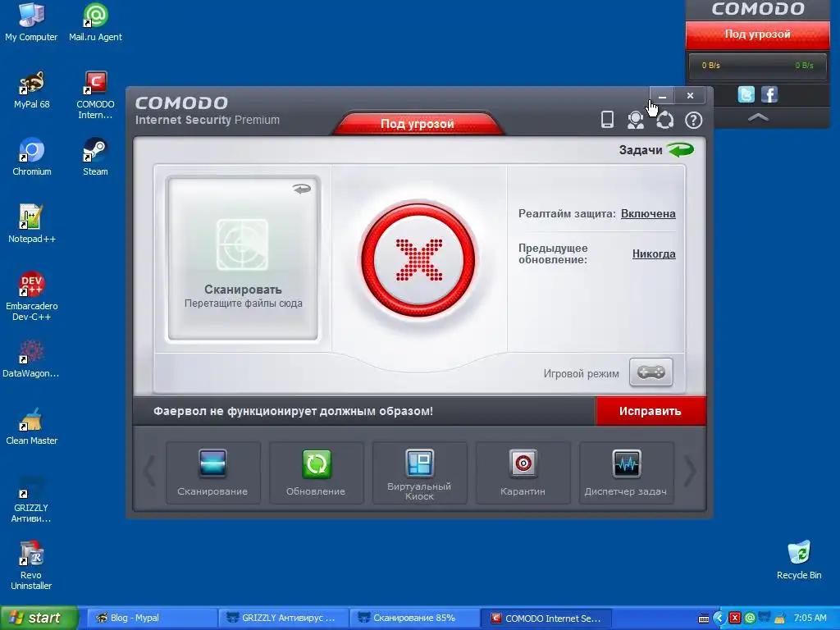
Task: Click Под угрозой banner in desktop widget
Action: click(757, 34)
